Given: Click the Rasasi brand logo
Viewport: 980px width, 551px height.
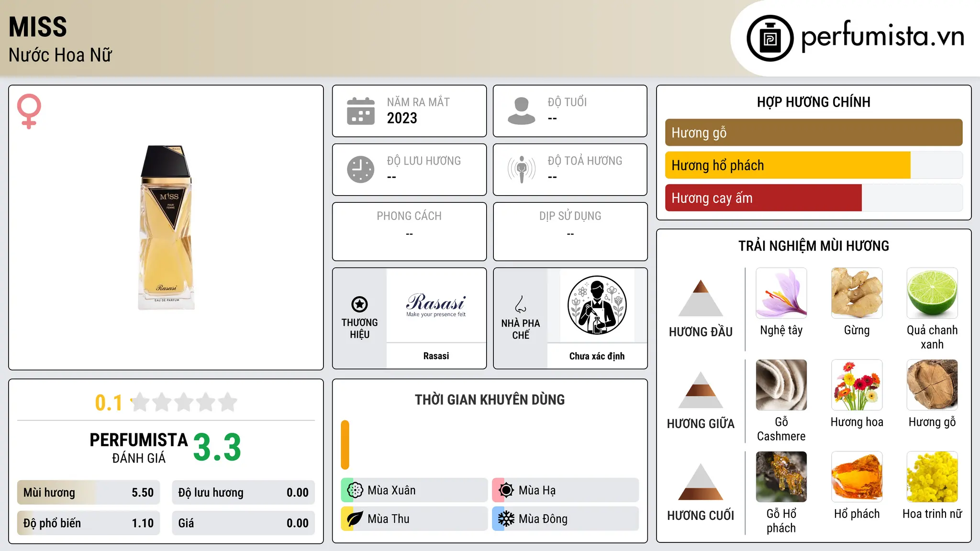Looking at the screenshot, I should (436, 305).
